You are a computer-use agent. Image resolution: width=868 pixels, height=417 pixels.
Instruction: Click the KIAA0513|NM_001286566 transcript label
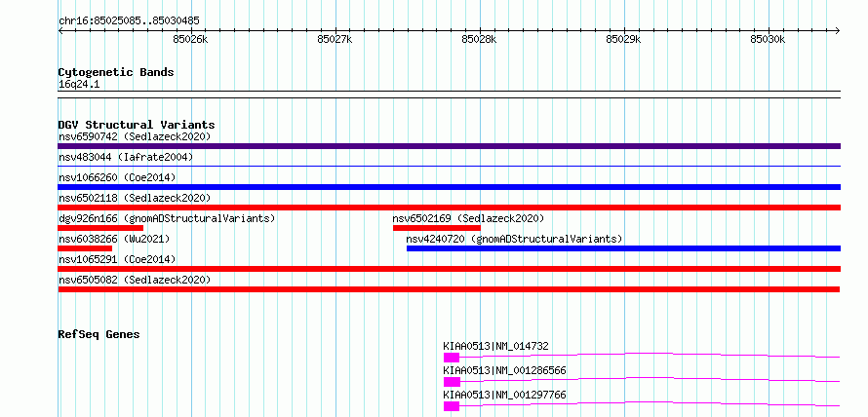point(505,370)
